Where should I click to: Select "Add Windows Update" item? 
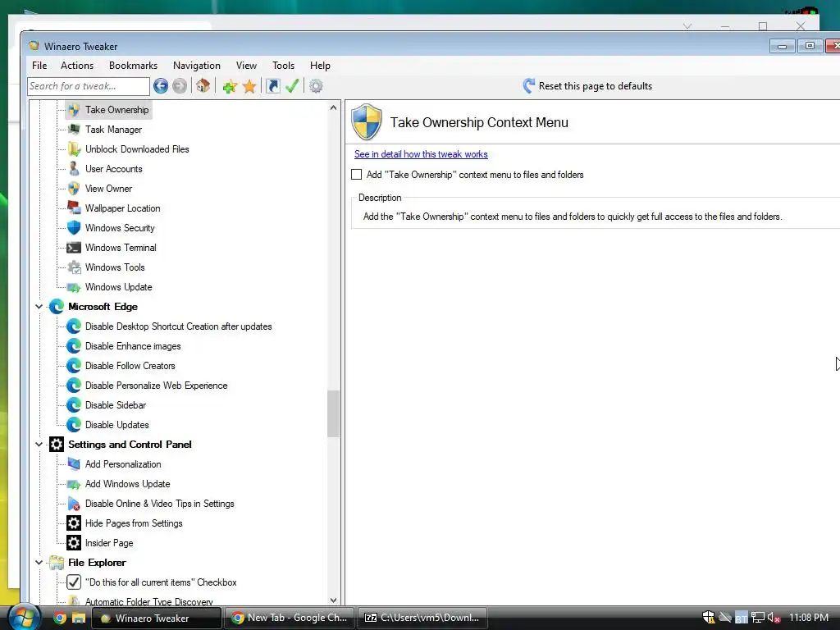tap(127, 484)
